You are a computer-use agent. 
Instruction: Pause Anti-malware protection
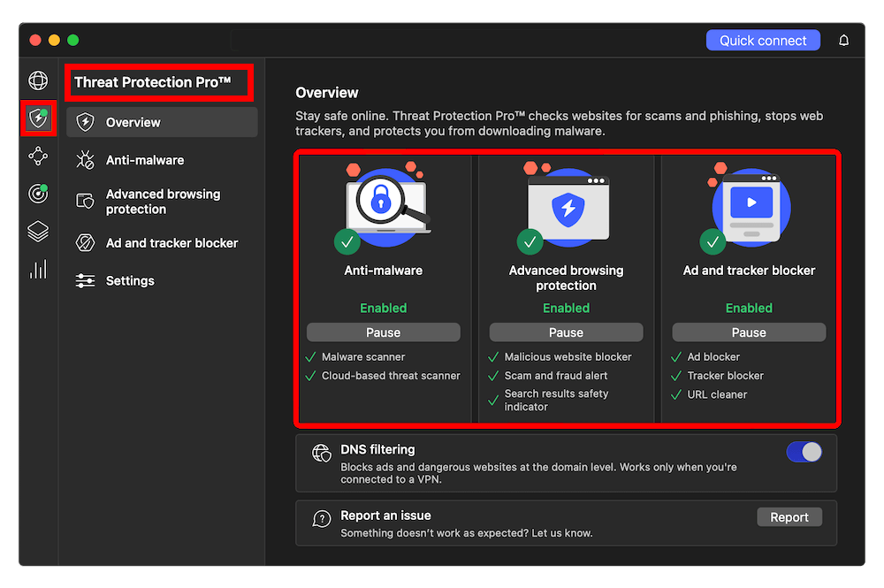tap(384, 332)
